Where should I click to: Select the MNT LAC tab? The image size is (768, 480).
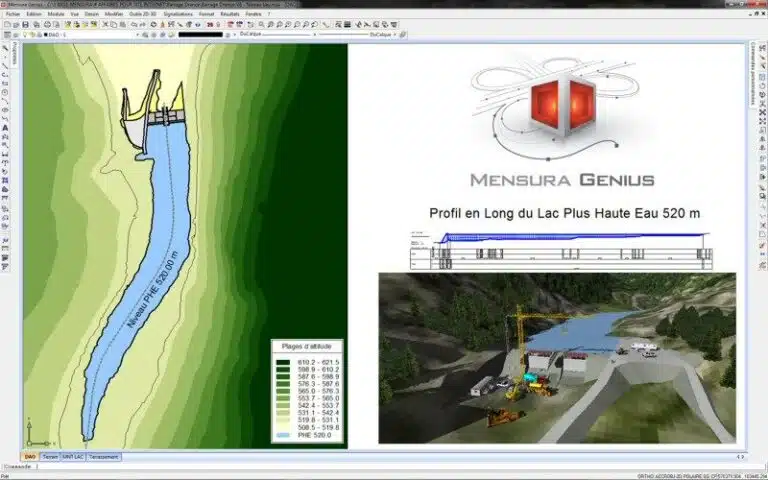click(73, 456)
